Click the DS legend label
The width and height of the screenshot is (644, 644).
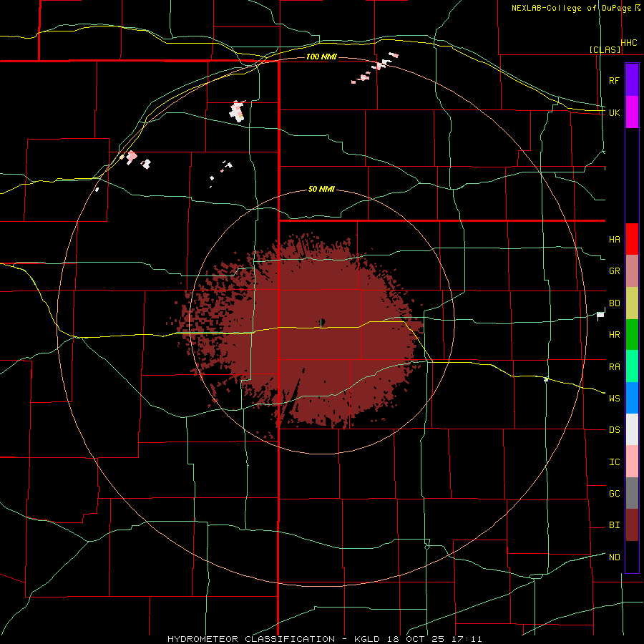[614, 429]
